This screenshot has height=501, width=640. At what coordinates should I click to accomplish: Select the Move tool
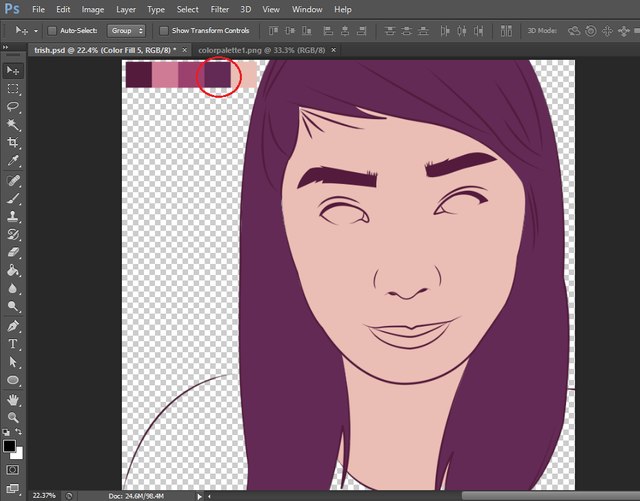[x=14, y=71]
